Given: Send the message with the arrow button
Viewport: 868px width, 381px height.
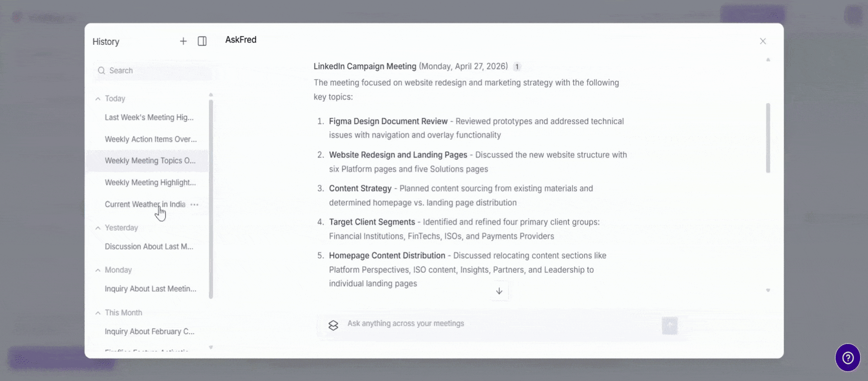Looking at the screenshot, I should tap(670, 325).
